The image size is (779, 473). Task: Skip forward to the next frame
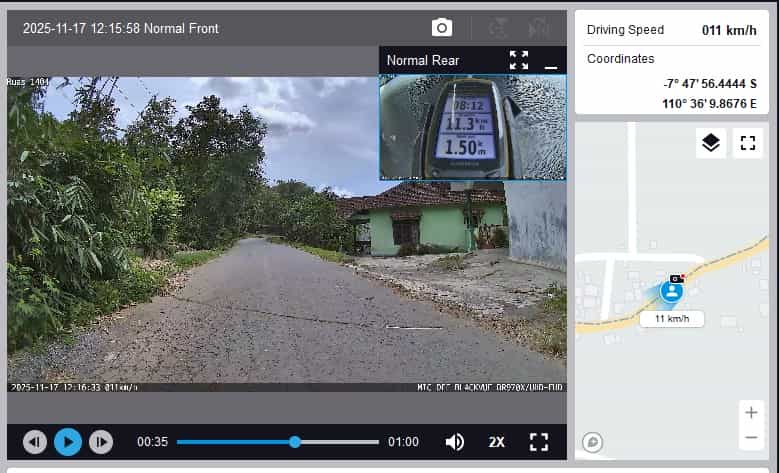101,441
